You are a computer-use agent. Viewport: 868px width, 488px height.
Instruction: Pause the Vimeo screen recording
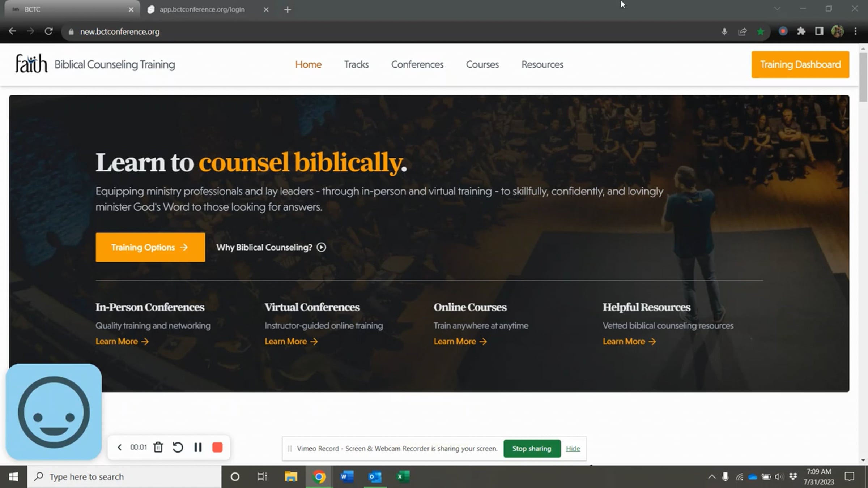[x=198, y=448]
